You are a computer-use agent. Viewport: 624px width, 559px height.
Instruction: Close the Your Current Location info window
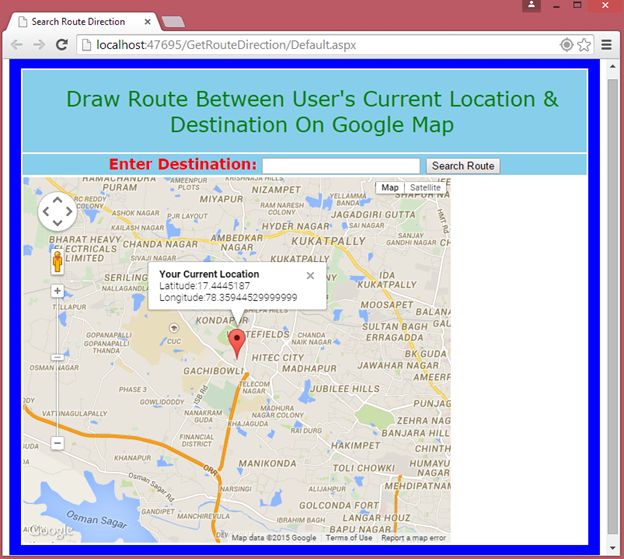[310, 275]
